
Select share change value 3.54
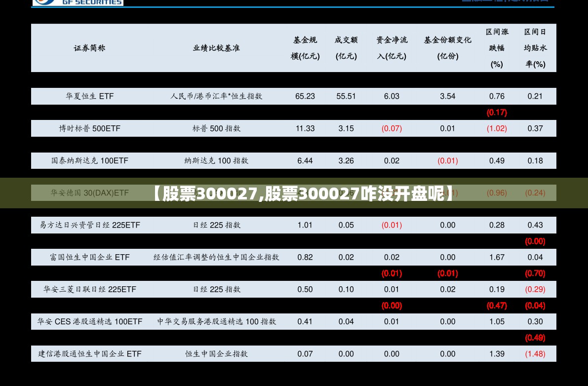(447, 96)
